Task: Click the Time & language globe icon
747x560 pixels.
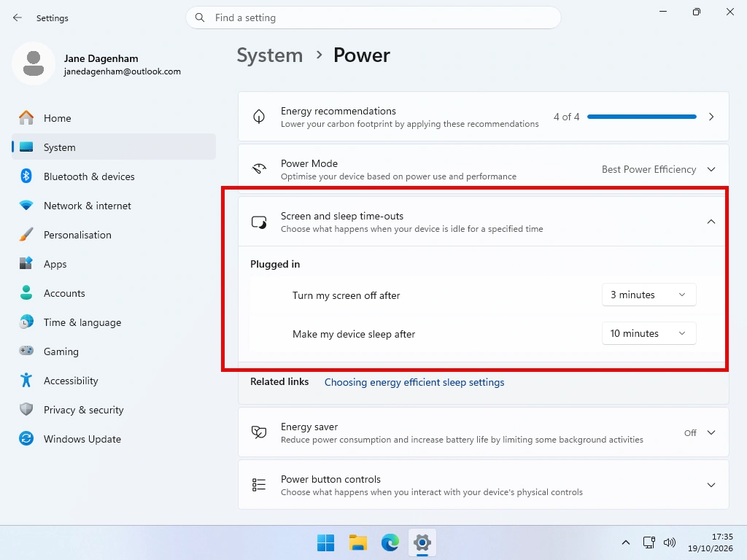Action: point(26,322)
